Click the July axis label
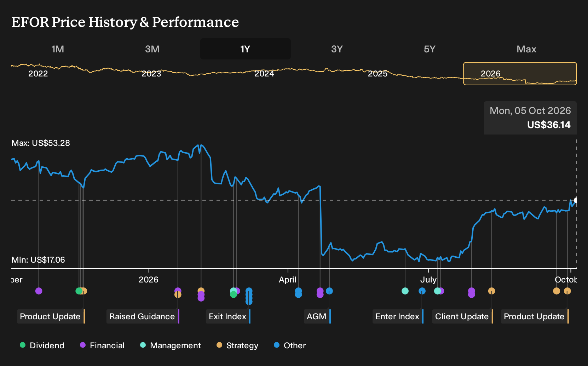Viewport: 588px width, 366px height. [428, 280]
